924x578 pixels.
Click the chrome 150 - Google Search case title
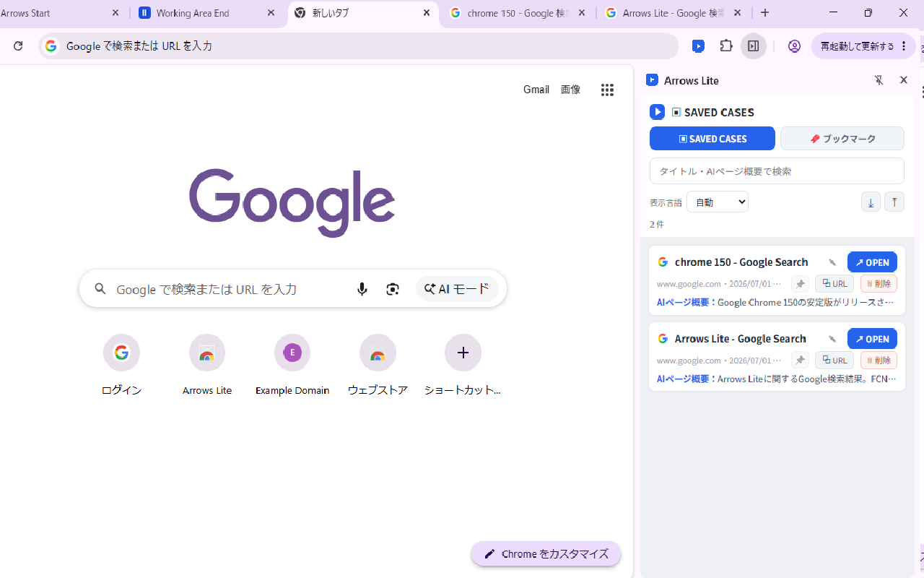(741, 262)
